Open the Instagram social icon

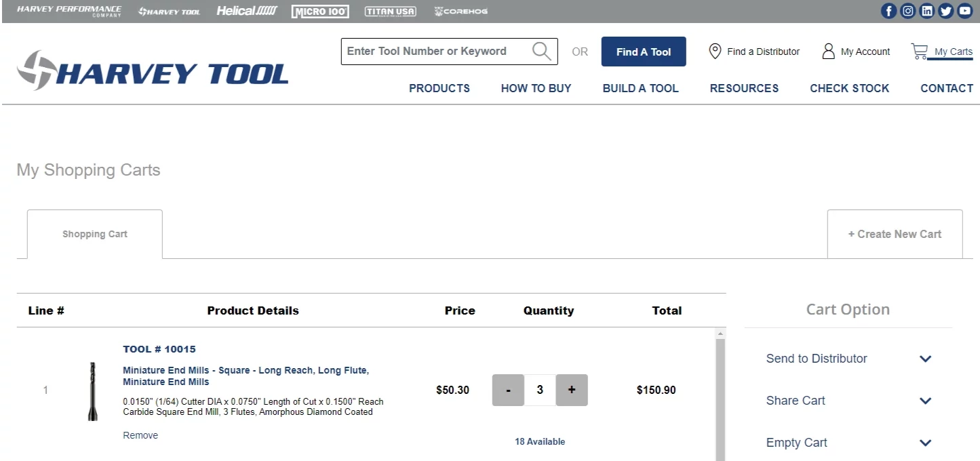click(907, 11)
